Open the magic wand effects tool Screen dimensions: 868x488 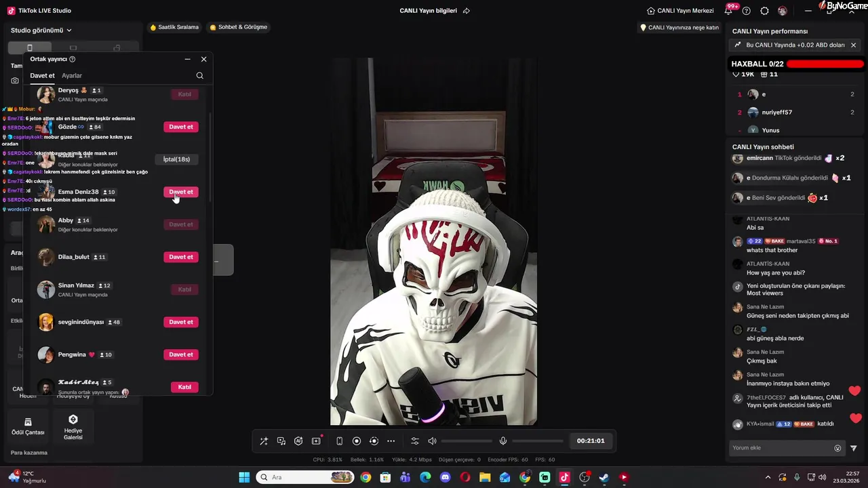click(264, 441)
